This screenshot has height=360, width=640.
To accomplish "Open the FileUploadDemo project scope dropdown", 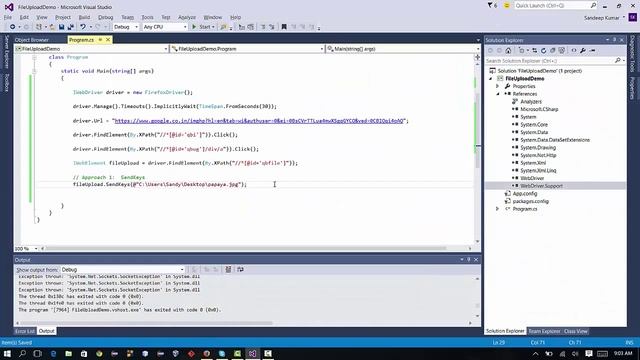I will 92,49.
